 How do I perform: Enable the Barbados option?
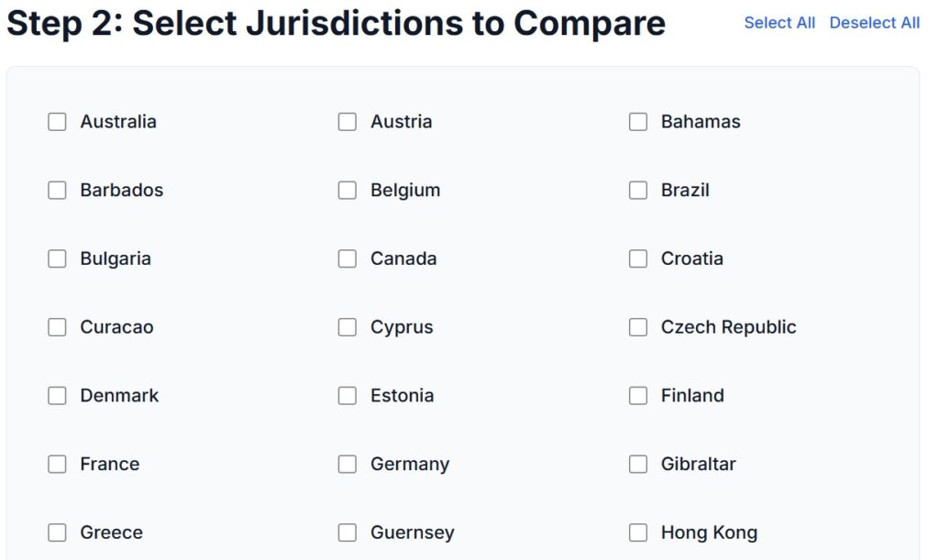(x=57, y=191)
